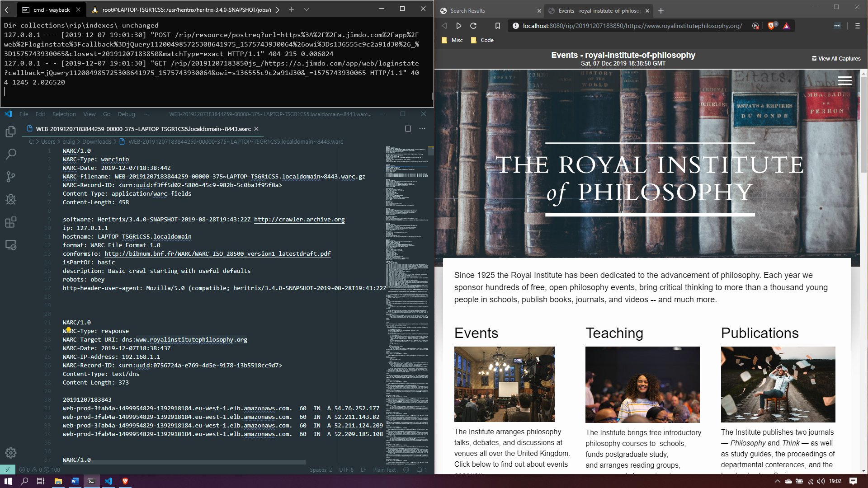Switch to cmd - wayback terminal tab

click(51, 9)
